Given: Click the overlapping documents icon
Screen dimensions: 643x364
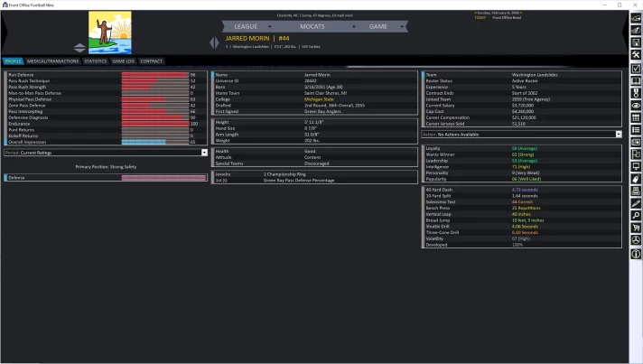Looking at the screenshot, I should click(636, 154).
